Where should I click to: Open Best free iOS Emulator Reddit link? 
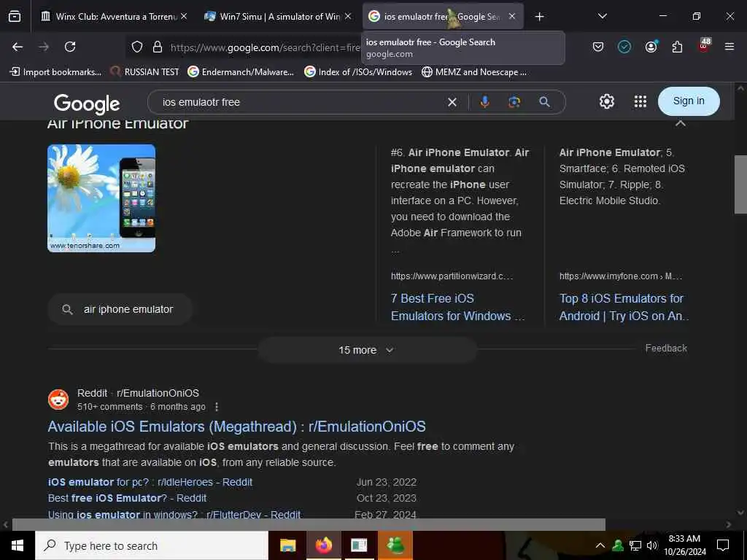[127, 498]
